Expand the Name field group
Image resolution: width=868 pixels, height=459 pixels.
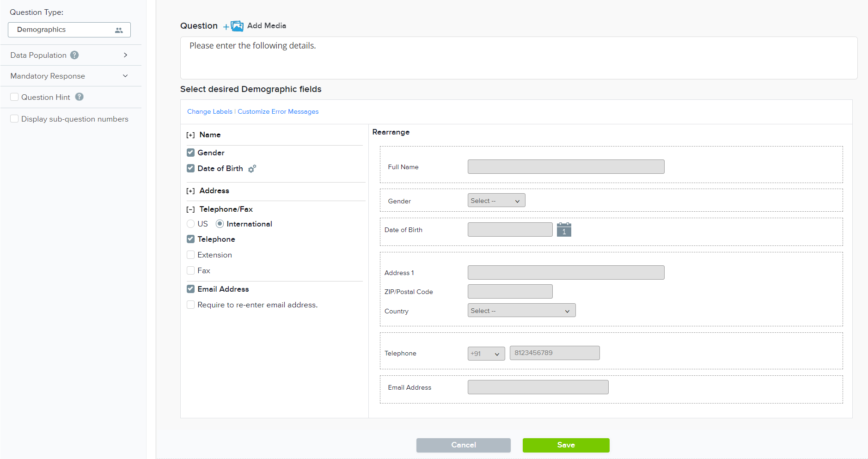[x=190, y=135]
